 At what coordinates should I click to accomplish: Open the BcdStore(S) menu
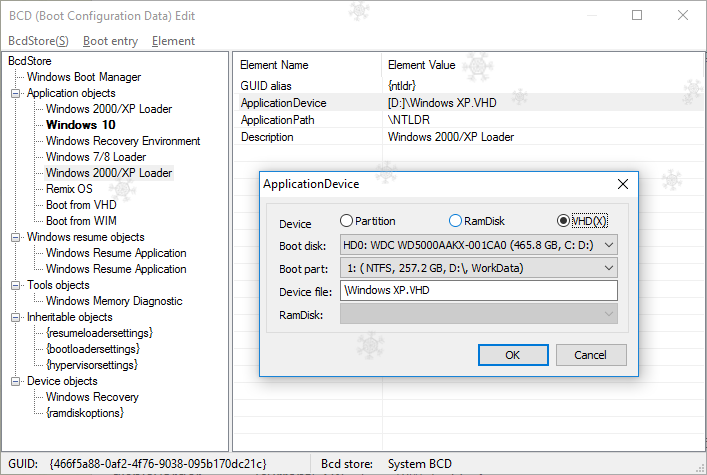coord(38,41)
